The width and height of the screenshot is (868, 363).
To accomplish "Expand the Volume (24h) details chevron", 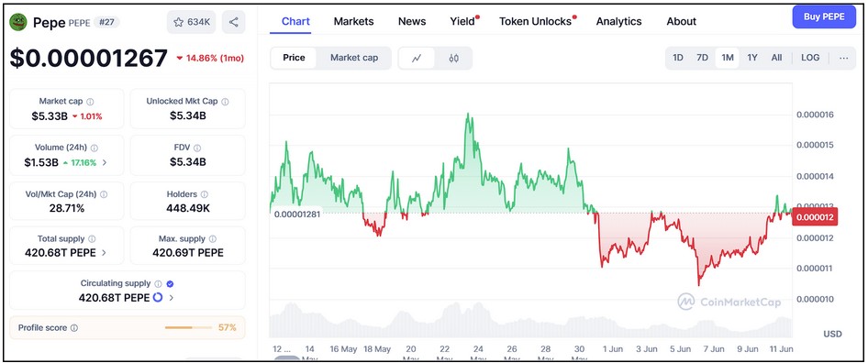I will [105, 162].
